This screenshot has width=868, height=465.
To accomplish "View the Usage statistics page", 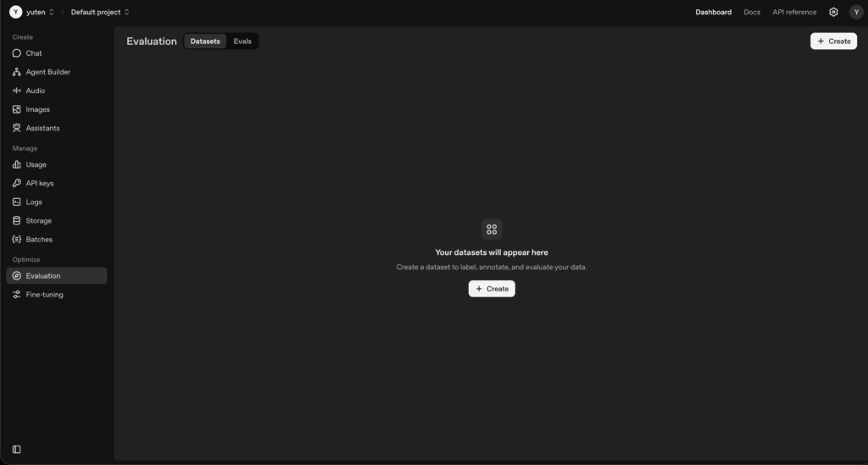I will tap(36, 164).
